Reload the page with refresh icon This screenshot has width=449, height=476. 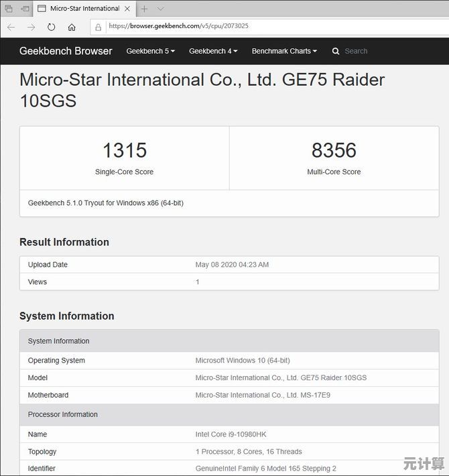[51, 27]
